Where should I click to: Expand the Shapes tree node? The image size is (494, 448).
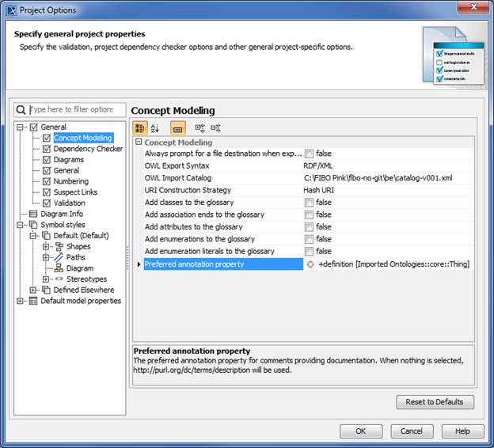[x=46, y=247]
